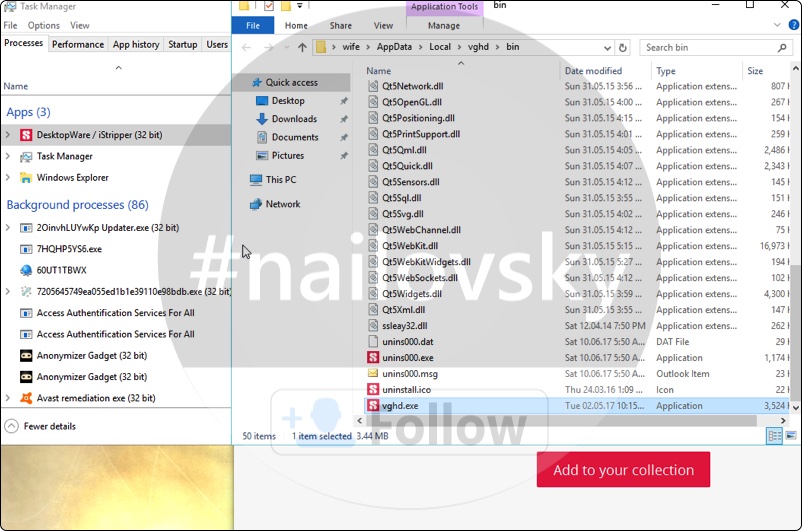Collapse to Fewer details in Task Manager

coord(45,426)
